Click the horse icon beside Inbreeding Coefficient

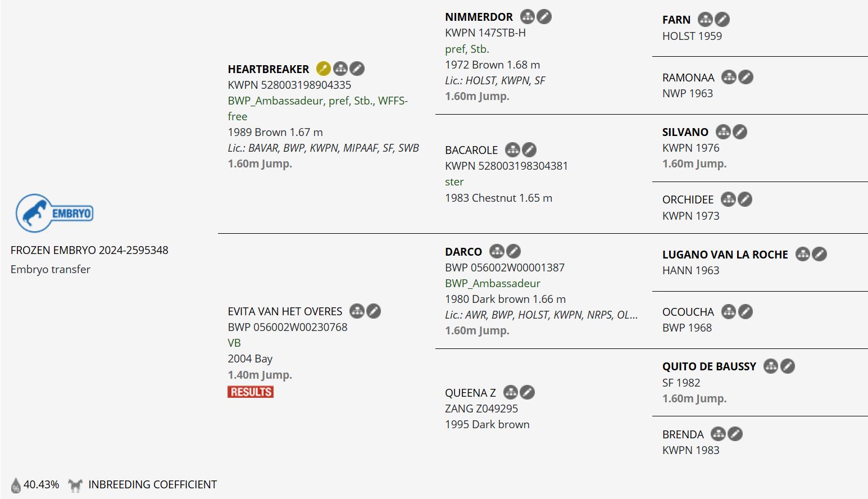pyautogui.click(x=75, y=485)
